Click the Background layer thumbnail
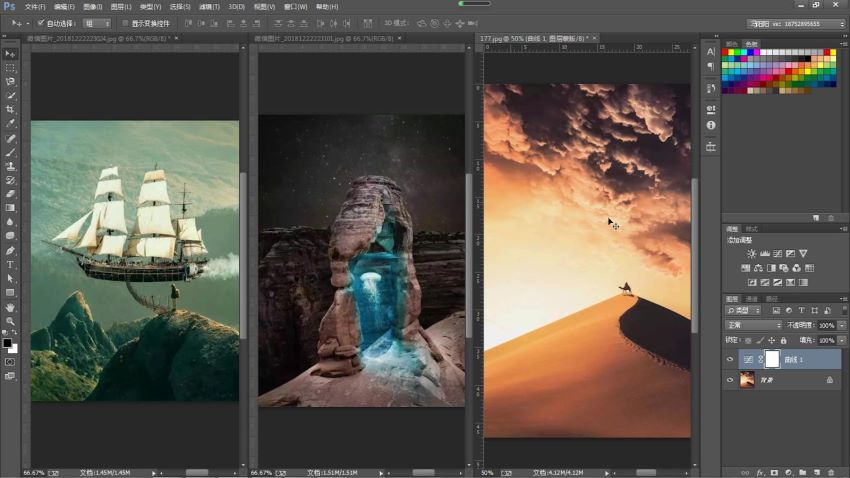This screenshot has width=850, height=478. point(747,380)
